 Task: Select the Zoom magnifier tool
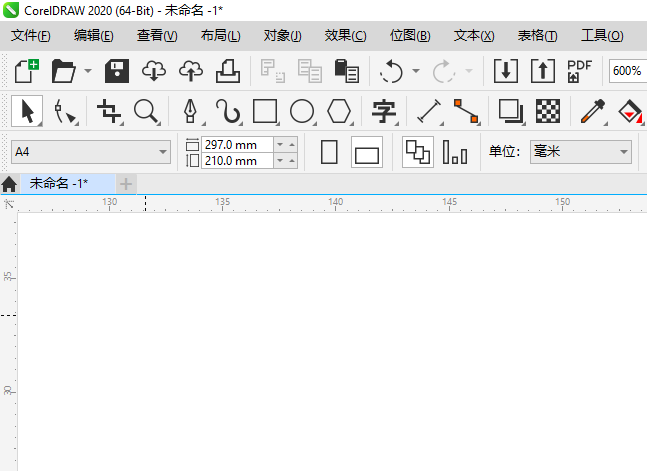[x=146, y=111]
